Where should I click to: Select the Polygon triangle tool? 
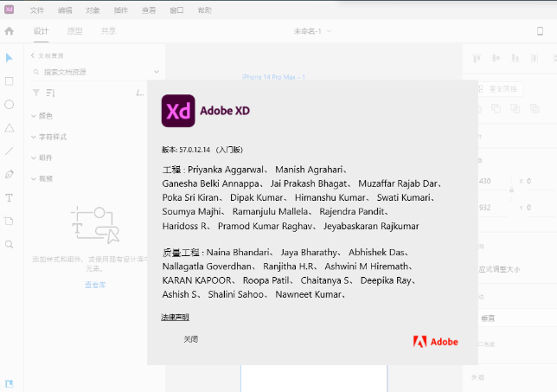(10, 127)
